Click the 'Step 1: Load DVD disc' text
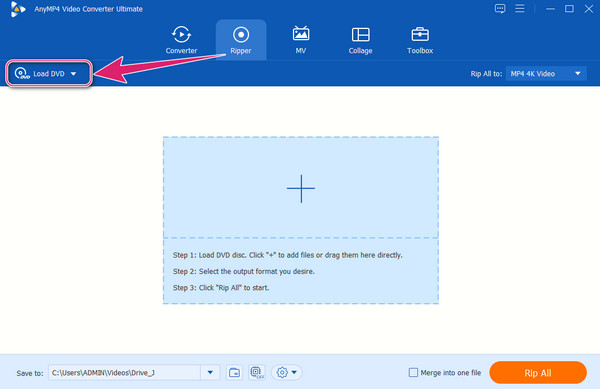 pyautogui.click(x=287, y=255)
